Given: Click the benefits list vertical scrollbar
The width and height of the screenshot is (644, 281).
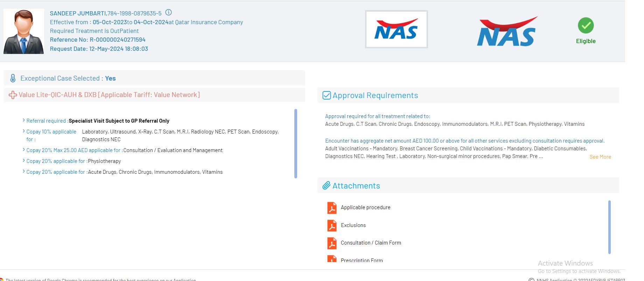Looking at the screenshot, I should click(296, 144).
